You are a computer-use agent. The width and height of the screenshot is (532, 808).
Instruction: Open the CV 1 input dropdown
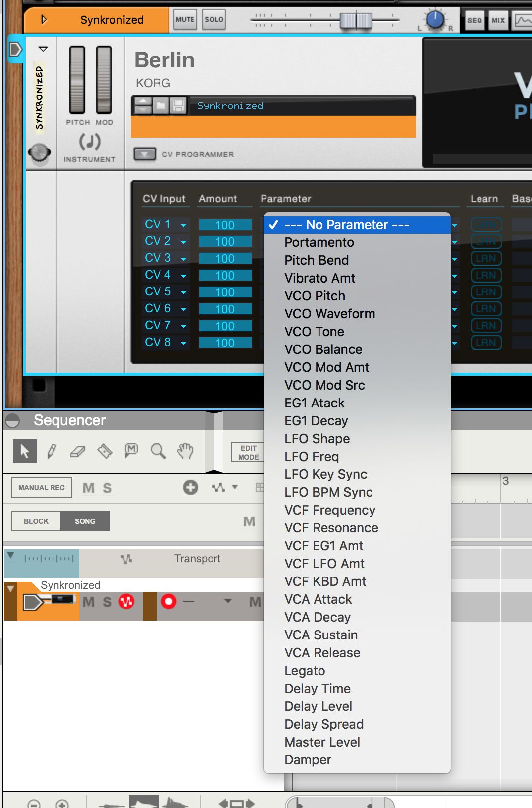click(184, 225)
